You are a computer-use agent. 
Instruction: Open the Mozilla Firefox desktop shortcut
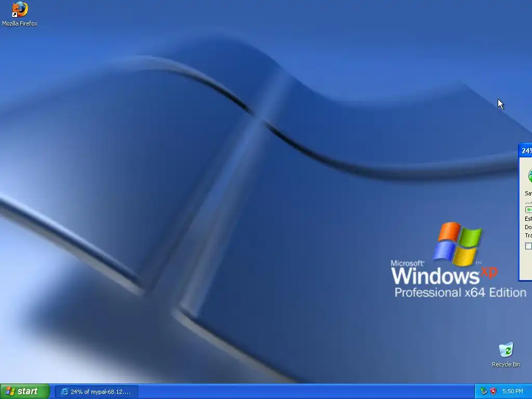(20, 14)
